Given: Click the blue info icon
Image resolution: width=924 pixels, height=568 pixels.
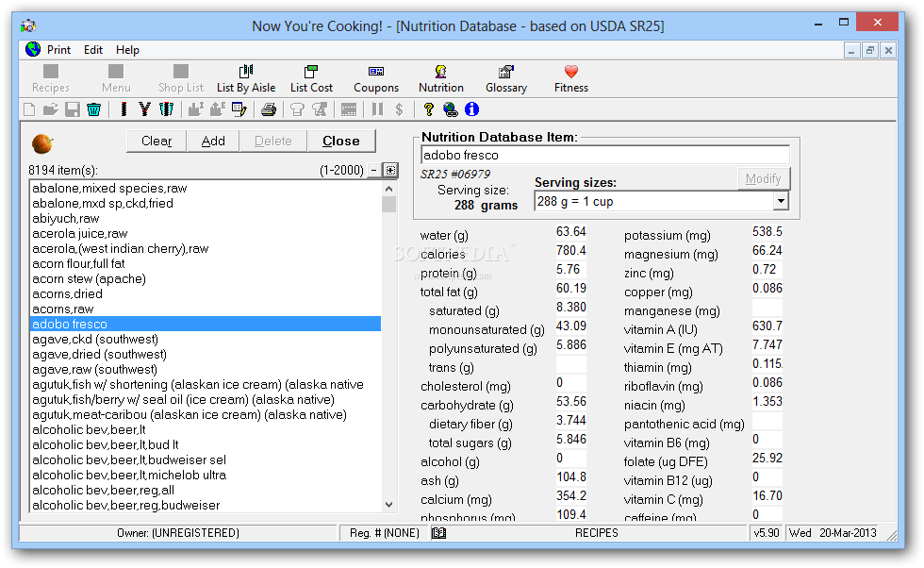Looking at the screenshot, I should pyautogui.click(x=472, y=109).
